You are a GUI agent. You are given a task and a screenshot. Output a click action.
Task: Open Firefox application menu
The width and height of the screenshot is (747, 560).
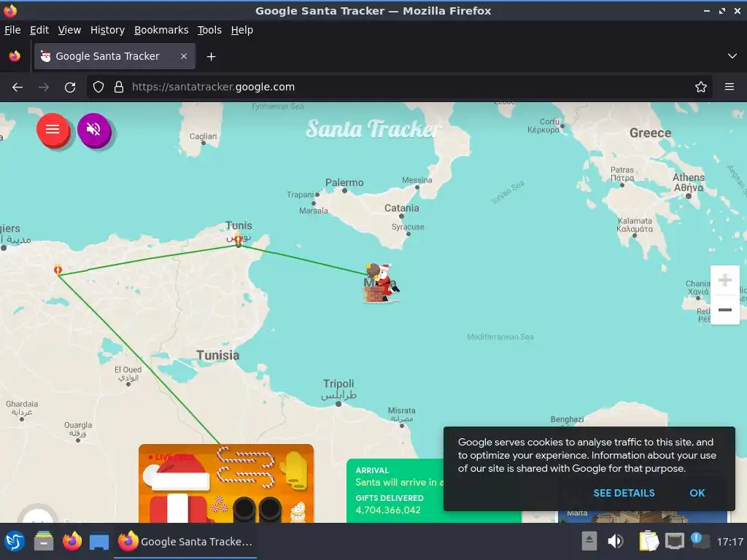coord(729,87)
